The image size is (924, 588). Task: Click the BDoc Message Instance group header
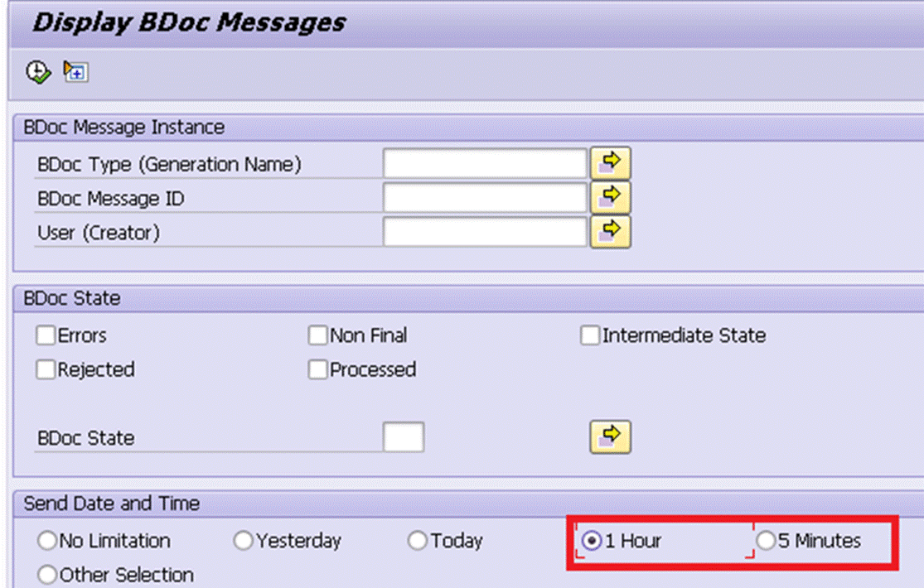tap(123, 128)
